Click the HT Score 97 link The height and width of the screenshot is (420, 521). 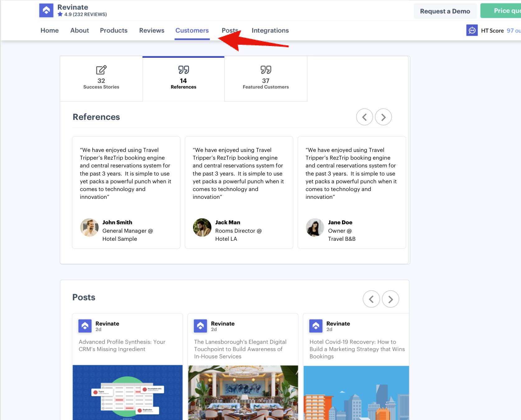pyautogui.click(x=500, y=30)
